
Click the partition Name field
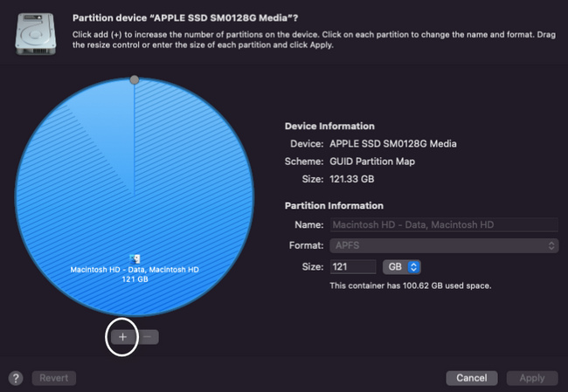444,224
